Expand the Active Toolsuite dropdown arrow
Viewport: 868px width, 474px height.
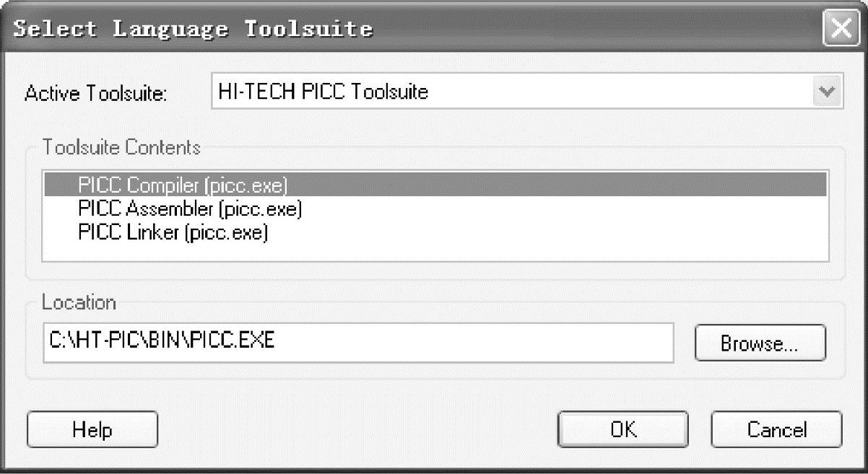828,92
